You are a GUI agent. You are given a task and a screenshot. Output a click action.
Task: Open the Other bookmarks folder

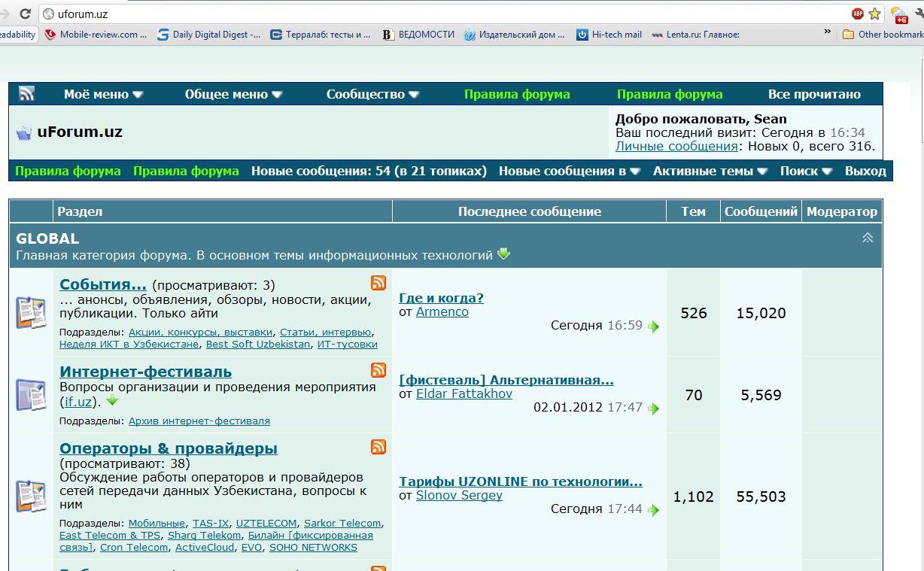coord(883,34)
